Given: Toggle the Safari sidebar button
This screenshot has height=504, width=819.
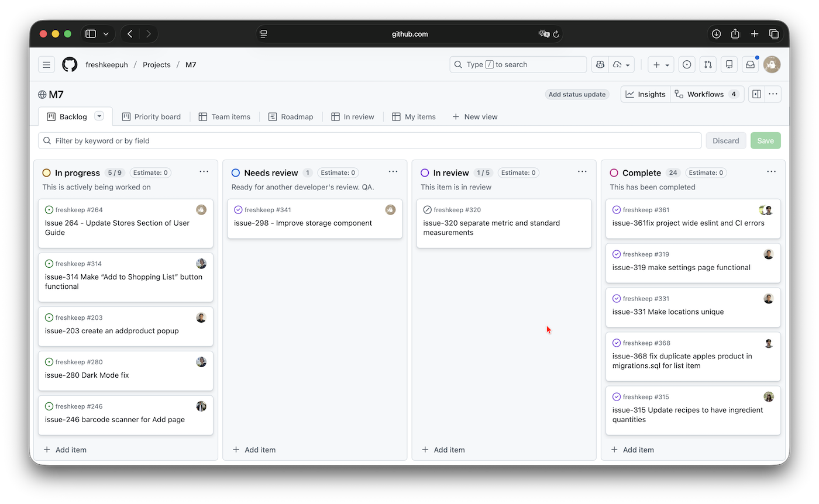Looking at the screenshot, I should pos(91,34).
